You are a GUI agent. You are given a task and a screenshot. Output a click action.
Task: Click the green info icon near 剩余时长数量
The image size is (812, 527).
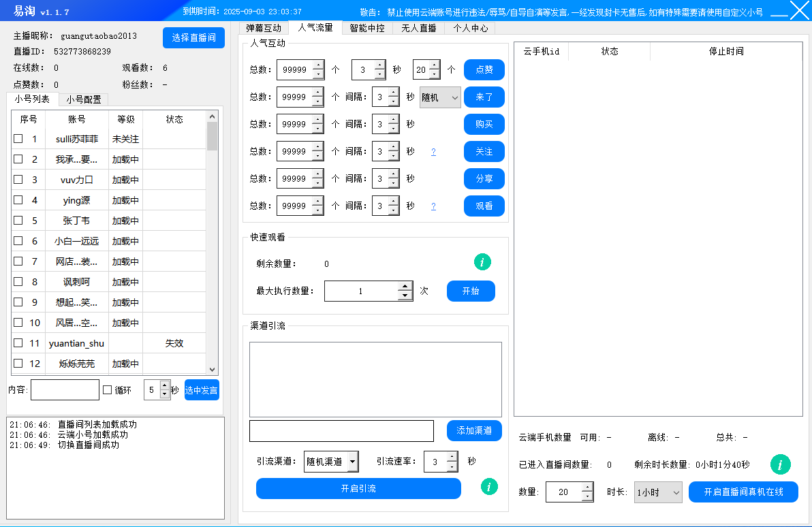(780, 464)
